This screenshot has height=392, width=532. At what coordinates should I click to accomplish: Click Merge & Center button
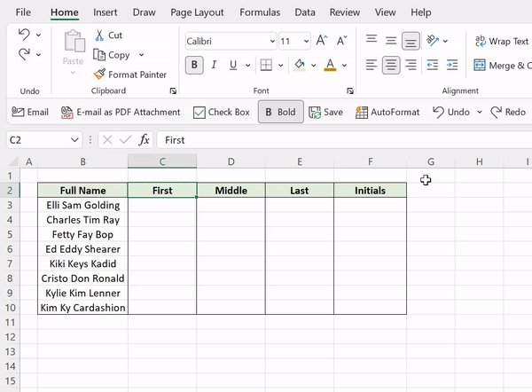click(x=503, y=65)
